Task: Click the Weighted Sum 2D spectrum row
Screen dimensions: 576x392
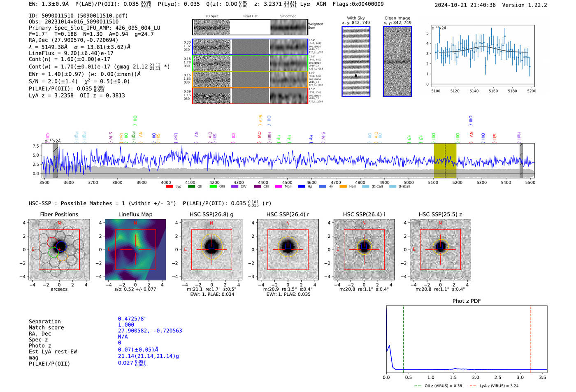Action: point(250,27)
